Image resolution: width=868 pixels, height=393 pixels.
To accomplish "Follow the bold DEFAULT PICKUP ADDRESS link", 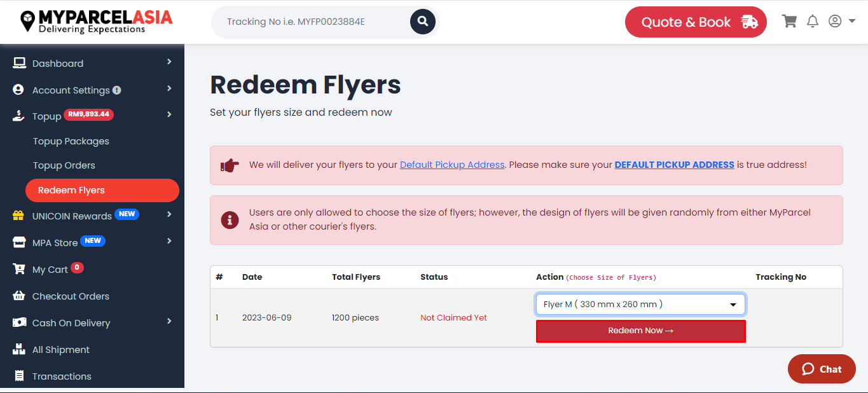I will pos(675,165).
